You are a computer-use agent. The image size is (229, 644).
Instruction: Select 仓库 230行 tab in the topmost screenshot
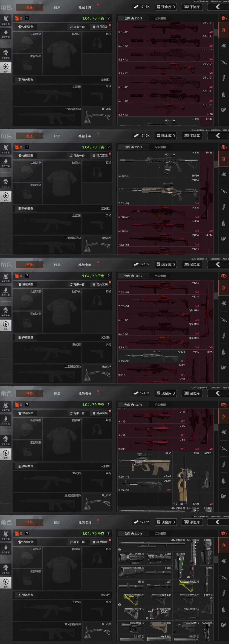coord(133,18)
